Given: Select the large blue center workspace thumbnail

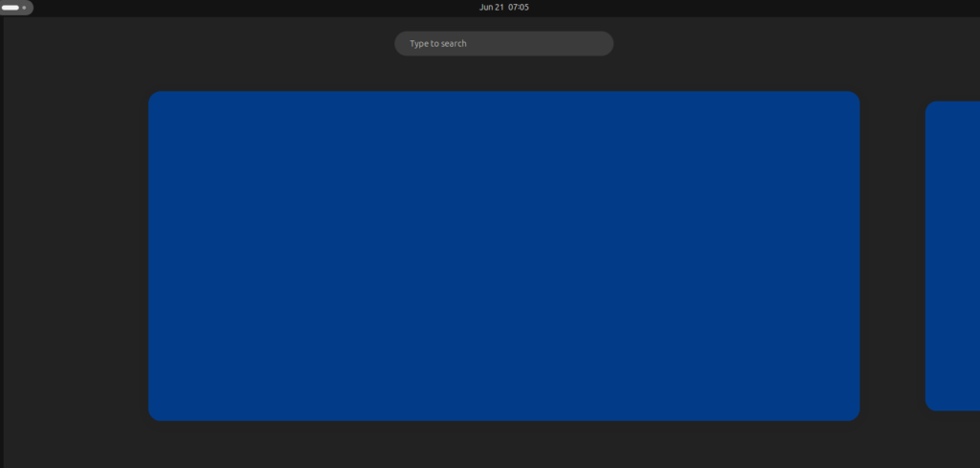Looking at the screenshot, I should pos(503,256).
